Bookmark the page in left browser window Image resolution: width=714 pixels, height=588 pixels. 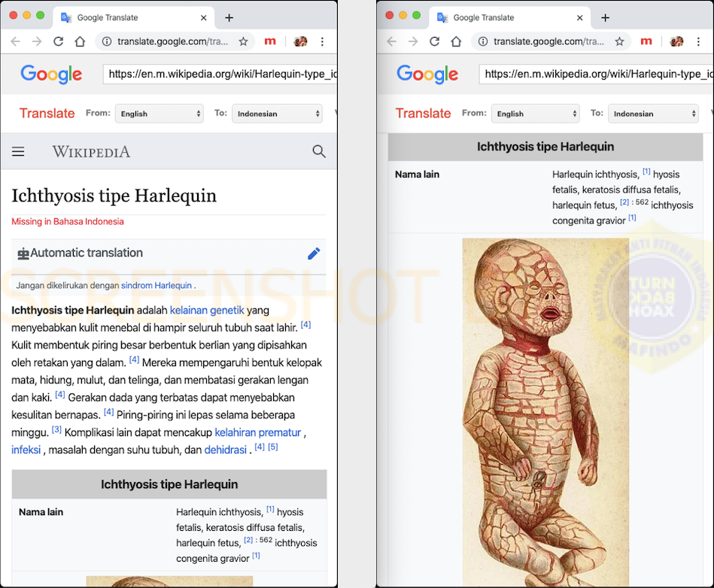[244, 41]
